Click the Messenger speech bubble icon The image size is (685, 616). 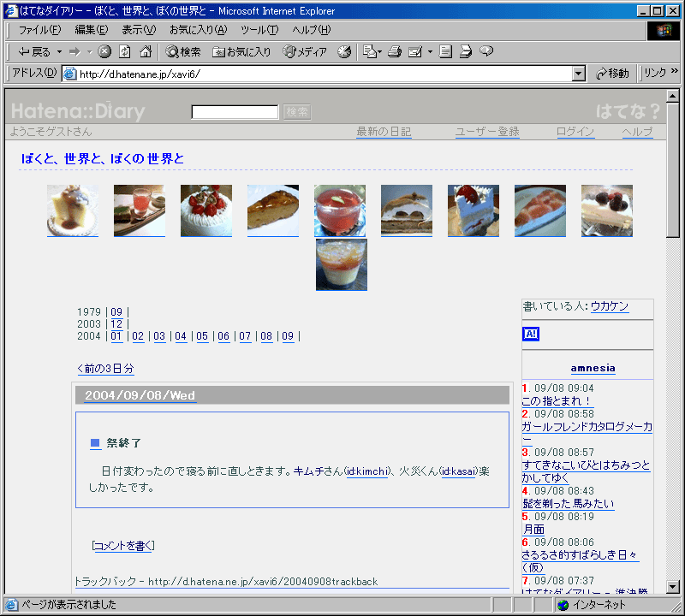[486, 51]
